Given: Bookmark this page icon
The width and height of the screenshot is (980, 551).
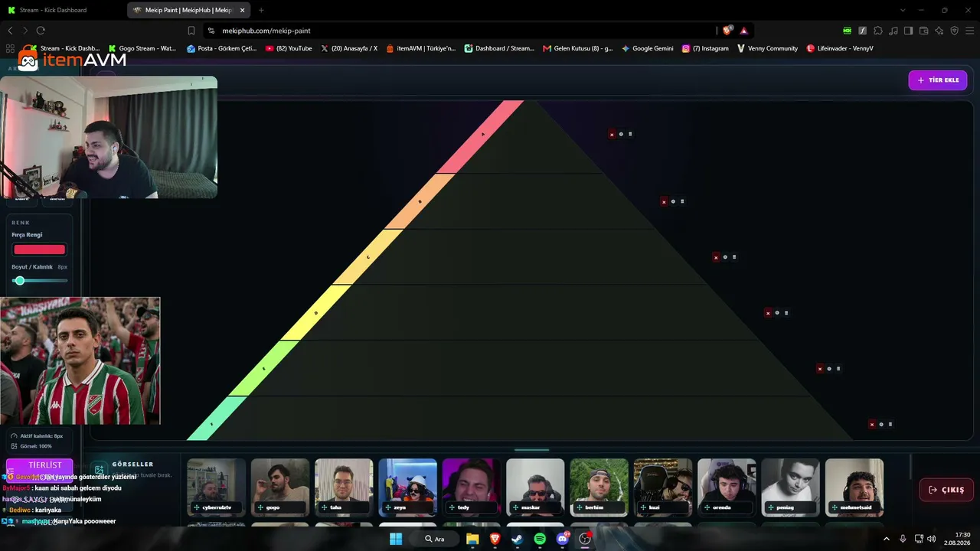Looking at the screenshot, I should 191,31.
